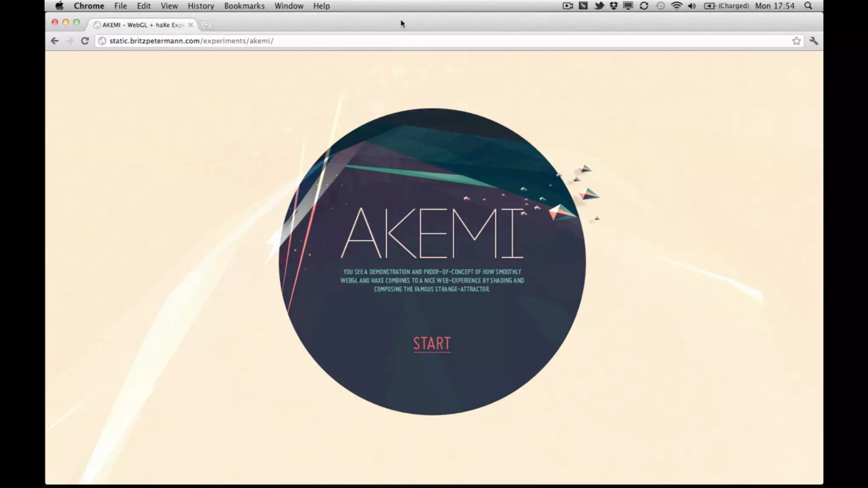Click the Chrome wrench settings icon

813,41
